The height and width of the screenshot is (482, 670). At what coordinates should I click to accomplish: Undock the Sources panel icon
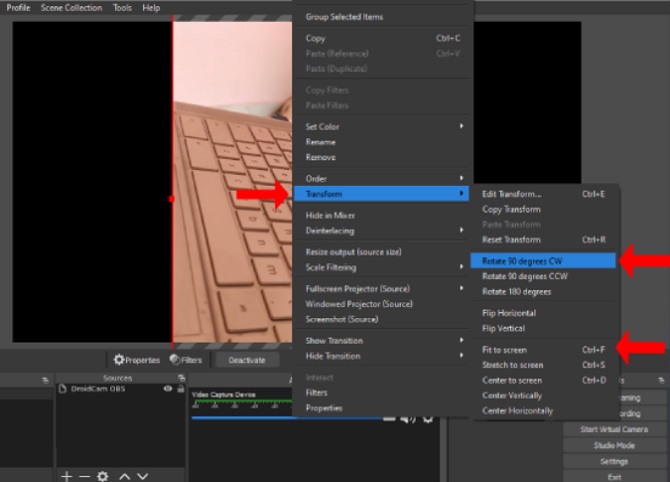pyautogui.click(x=181, y=378)
